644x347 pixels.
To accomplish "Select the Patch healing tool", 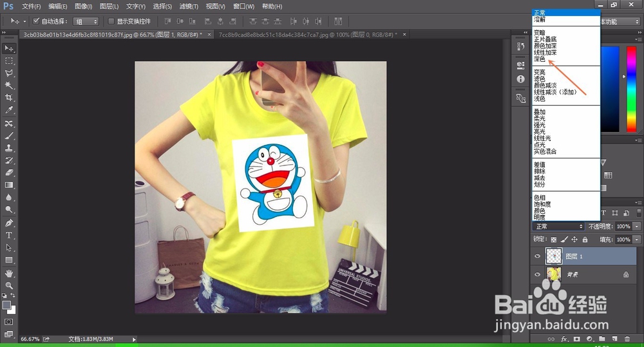I will coord(8,124).
